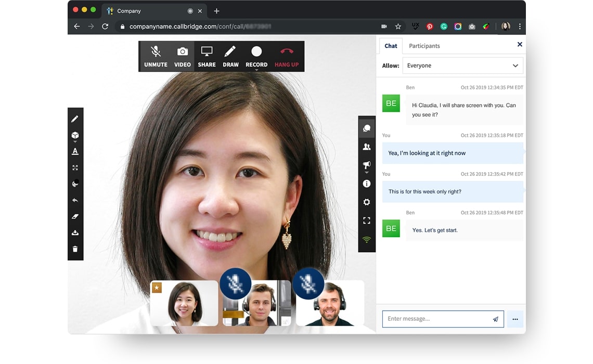Switch to the Participants tab
The height and width of the screenshot is (364, 593).
tap(424, 46)
